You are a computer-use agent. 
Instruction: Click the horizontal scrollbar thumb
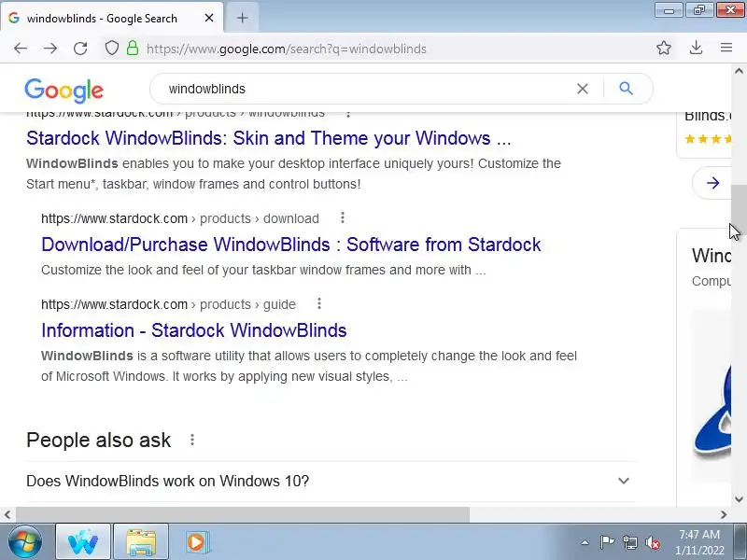click(x=243, y=514)
